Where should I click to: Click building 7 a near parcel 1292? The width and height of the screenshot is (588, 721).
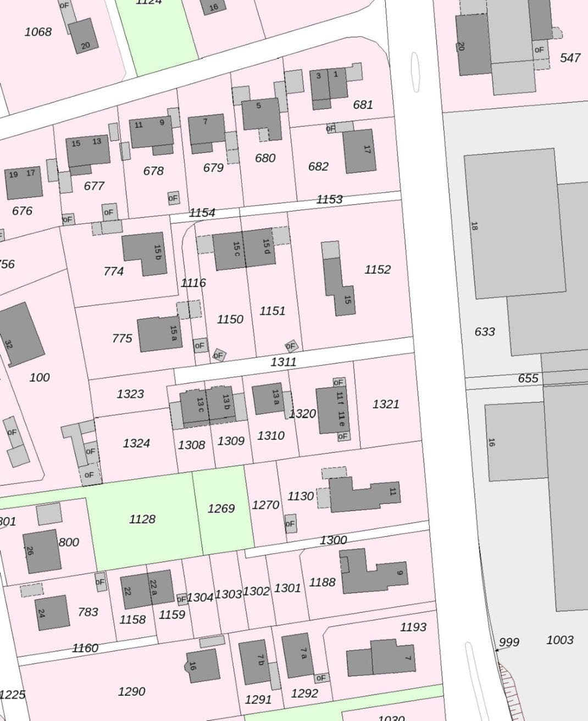[x=297, y=656]
